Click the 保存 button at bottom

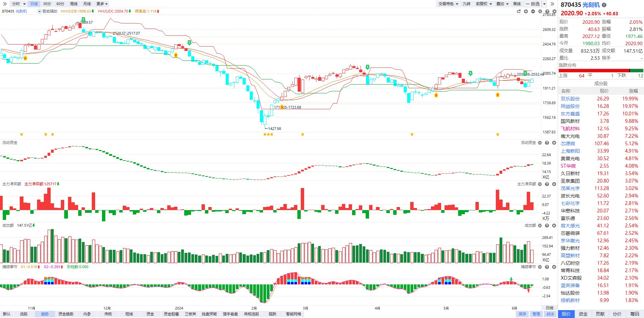(522, 314)
